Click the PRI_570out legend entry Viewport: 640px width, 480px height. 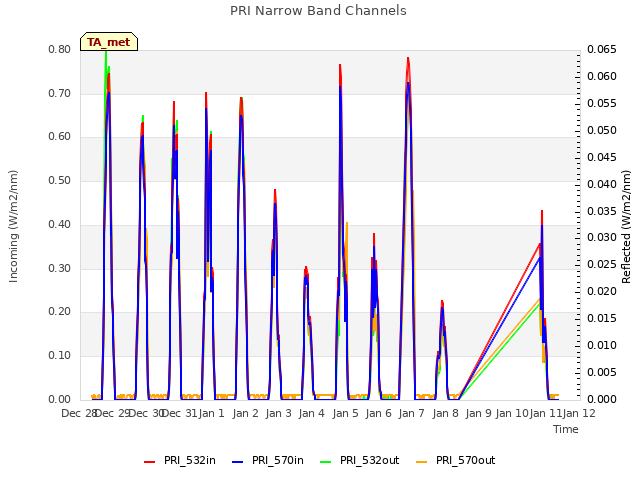pyautogui.click(x=456, y=461)
